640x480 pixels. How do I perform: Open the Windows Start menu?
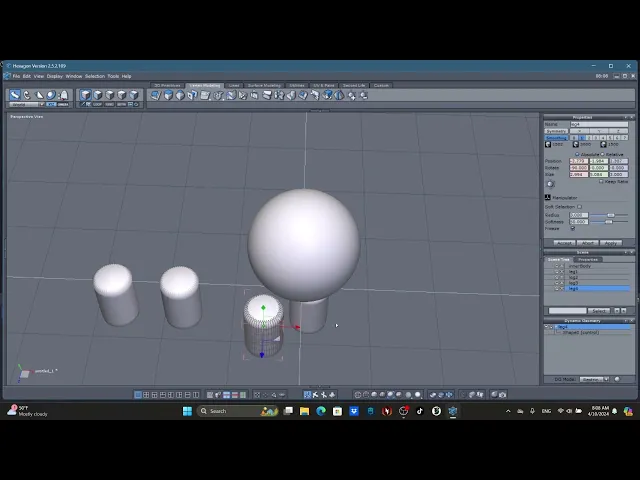click(187, 411)
